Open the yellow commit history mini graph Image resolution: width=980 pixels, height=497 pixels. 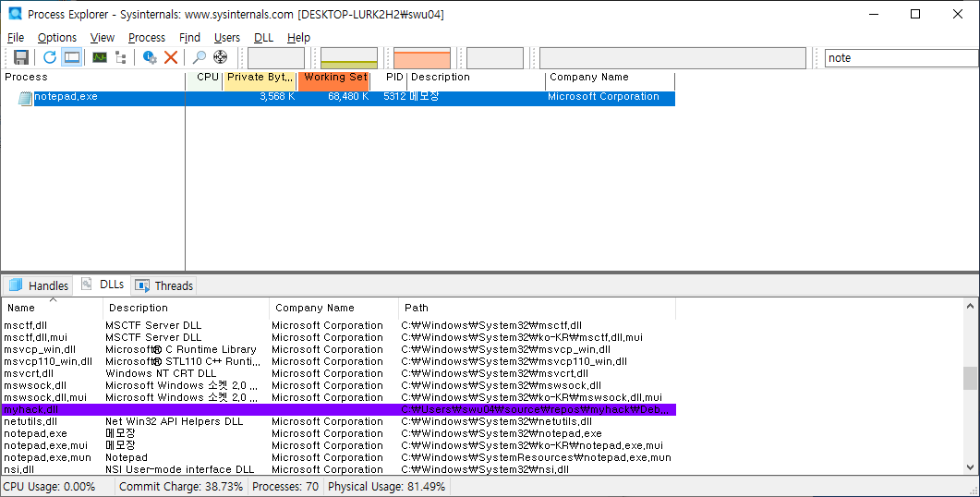click(349, 58)
